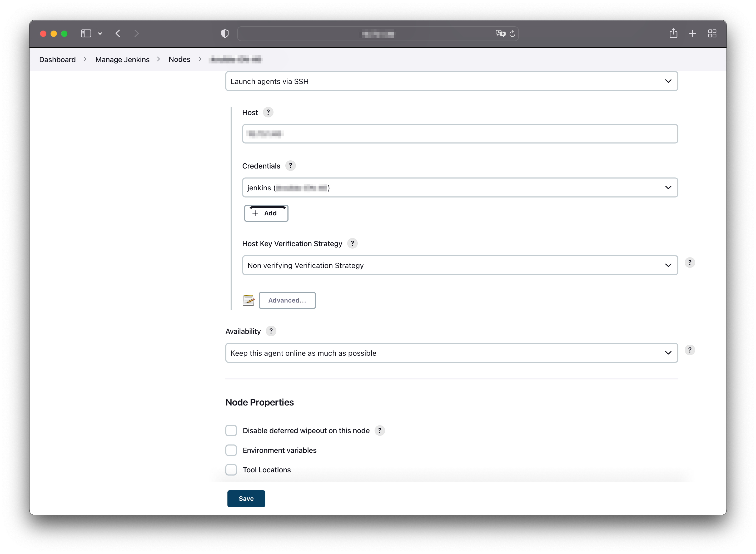
Task: Open the Safari tab overview icon
Action: tap(712, 33)
